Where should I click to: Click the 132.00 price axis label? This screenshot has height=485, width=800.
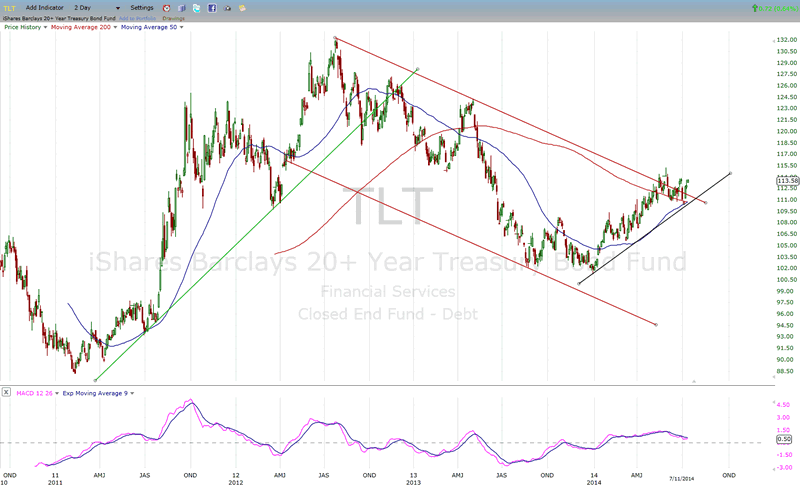click(787, 40)
